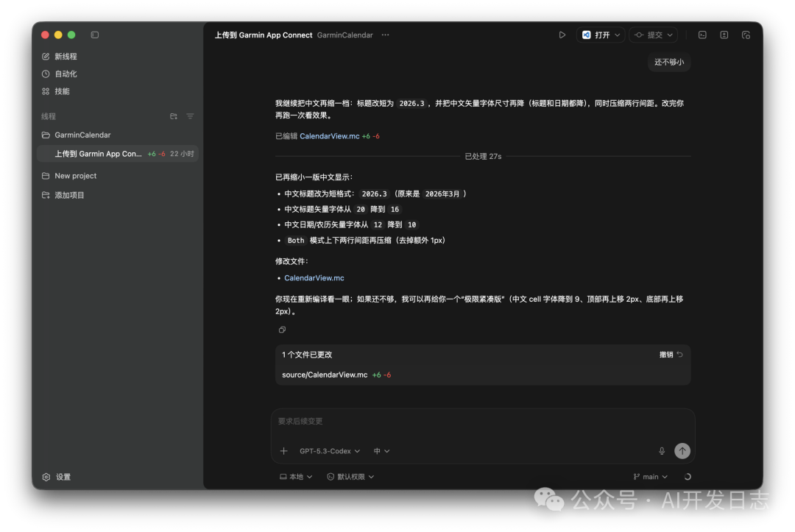Open the 技能 skills section
Viewport: 795px width, 532px height.
(x=46, y=91)
